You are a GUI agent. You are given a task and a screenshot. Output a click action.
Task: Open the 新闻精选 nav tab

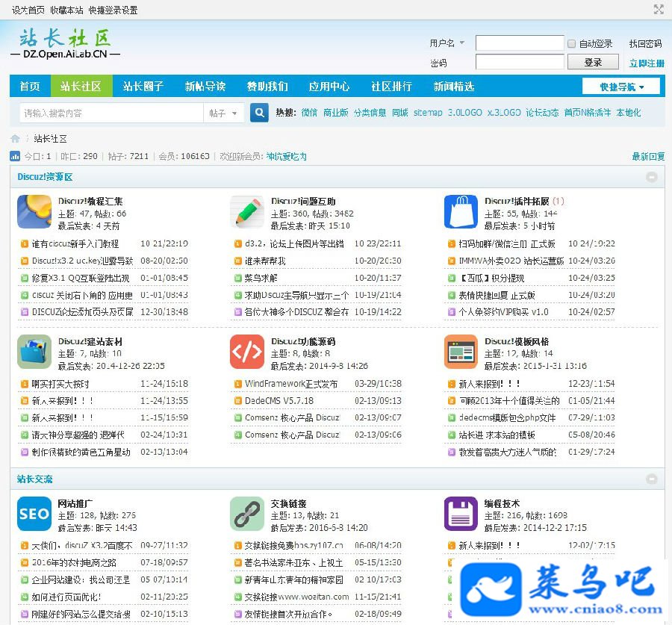tap(454, 86)
